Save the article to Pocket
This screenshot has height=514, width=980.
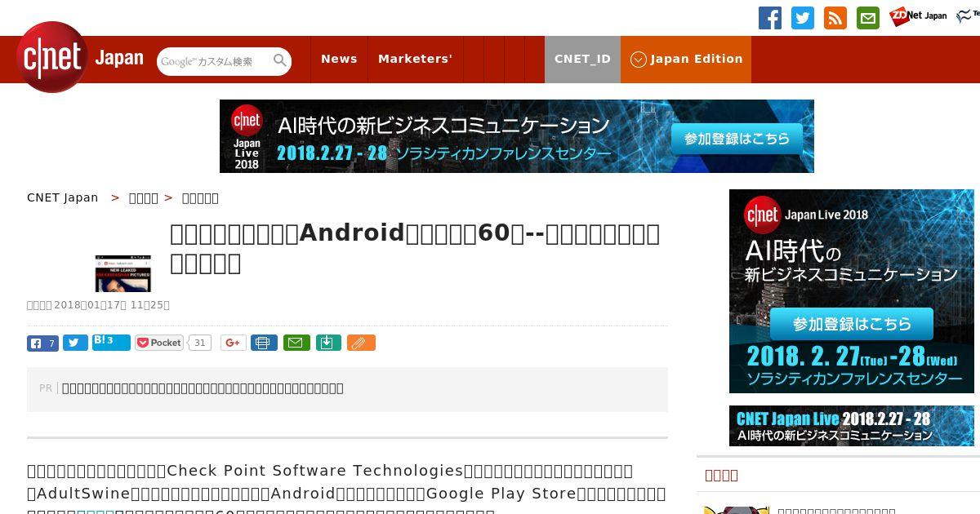[x=159, y=343]
